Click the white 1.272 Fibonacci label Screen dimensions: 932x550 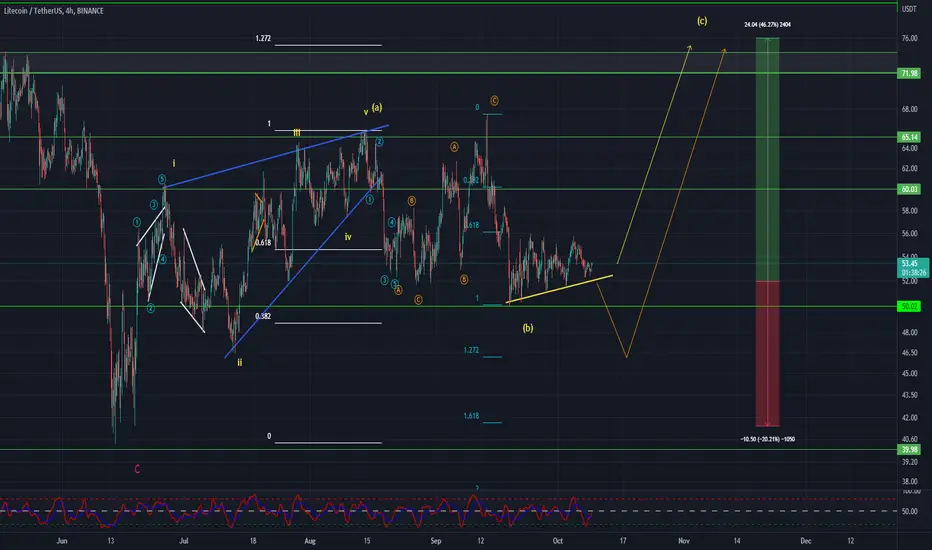(x=263, y=38)
